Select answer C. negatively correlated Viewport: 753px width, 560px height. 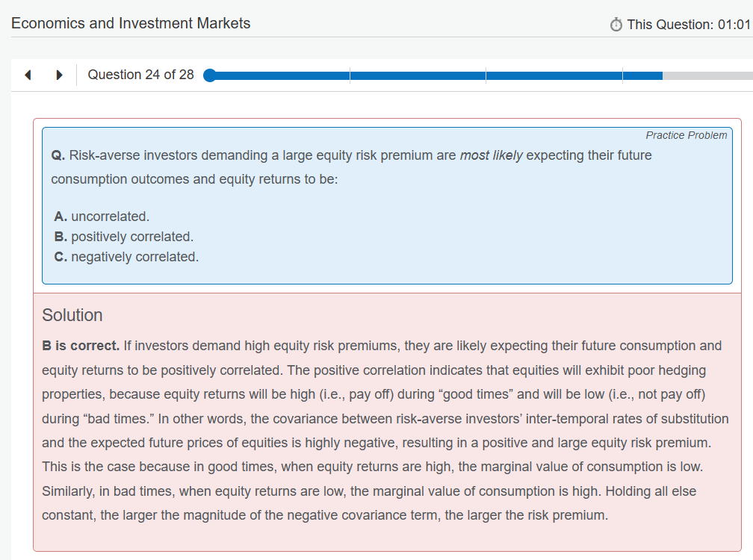pos(126,257)
